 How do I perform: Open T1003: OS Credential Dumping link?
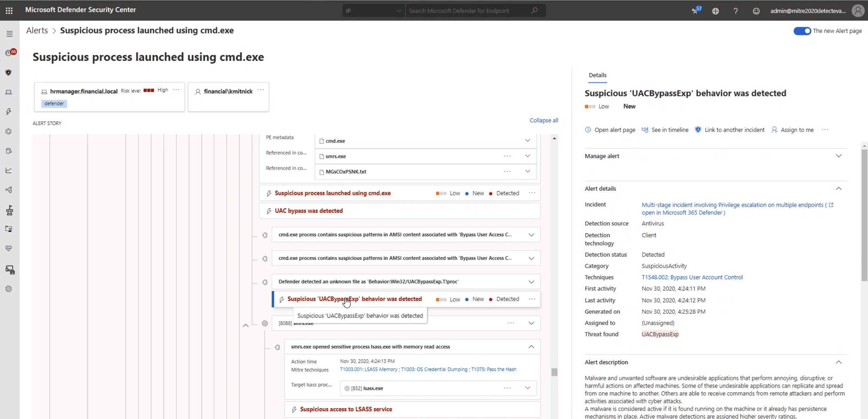click(434, 370)
